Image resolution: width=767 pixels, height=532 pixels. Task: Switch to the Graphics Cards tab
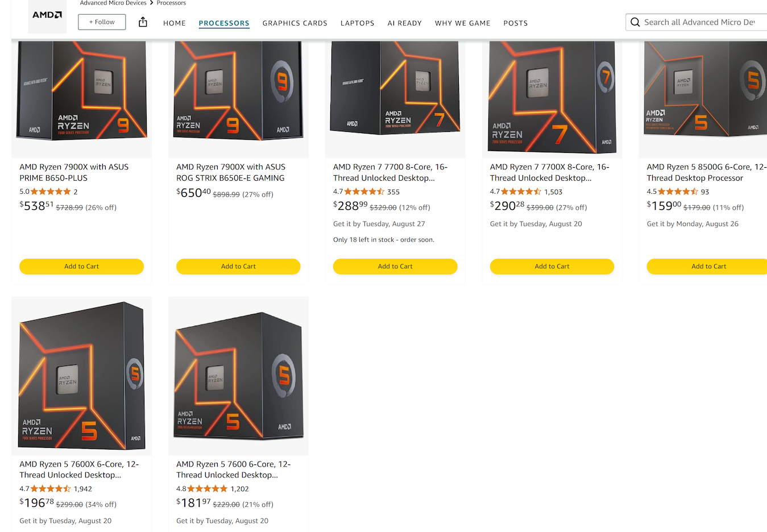tap(295, 23)
